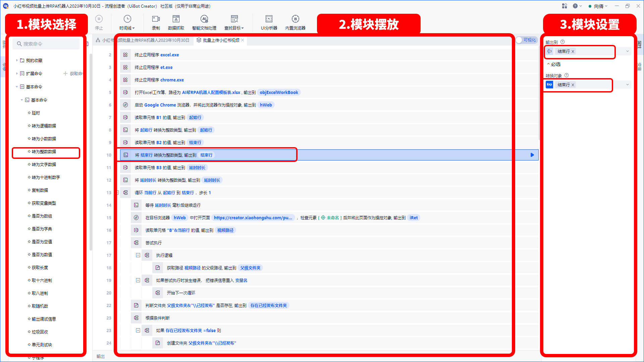Viewport: 644px width, 362px height.
Task: Switch to 批量上传小红书视频 tab
Action: pyautogui.click(x=221, y=40)
